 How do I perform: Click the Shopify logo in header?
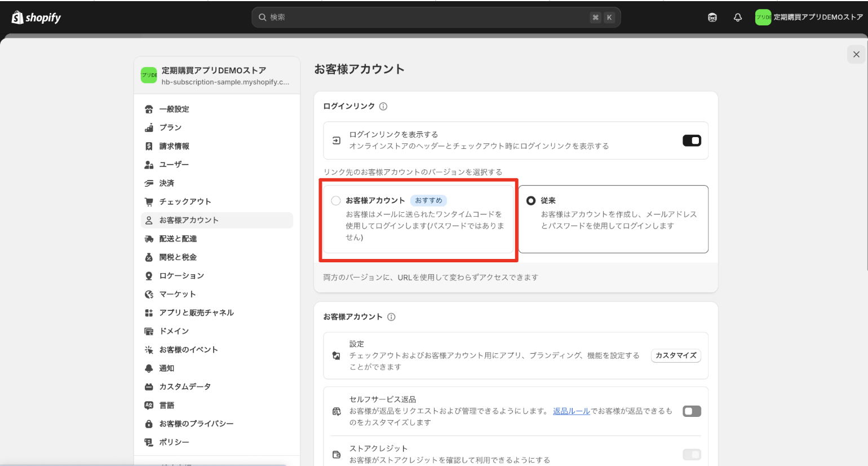(x=36, y=17)
